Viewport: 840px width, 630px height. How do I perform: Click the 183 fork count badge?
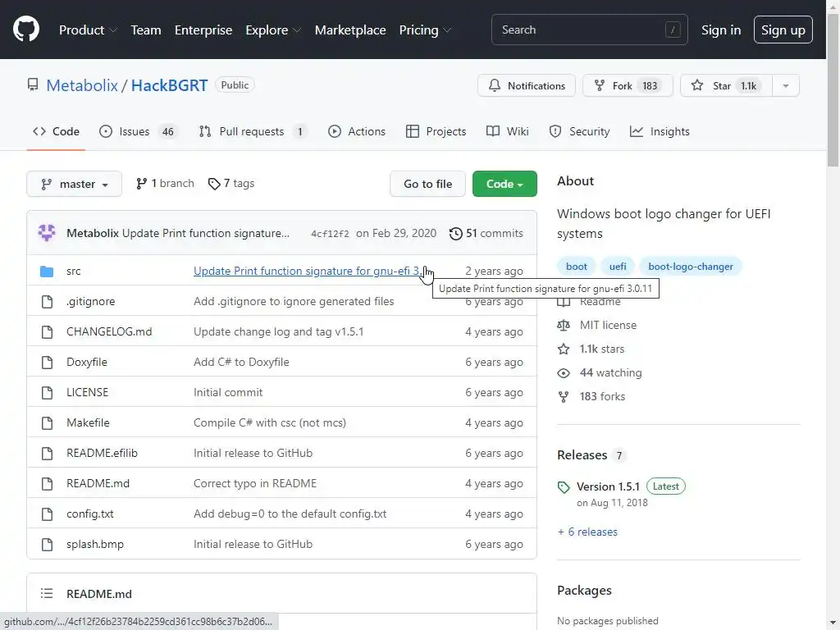650,85
